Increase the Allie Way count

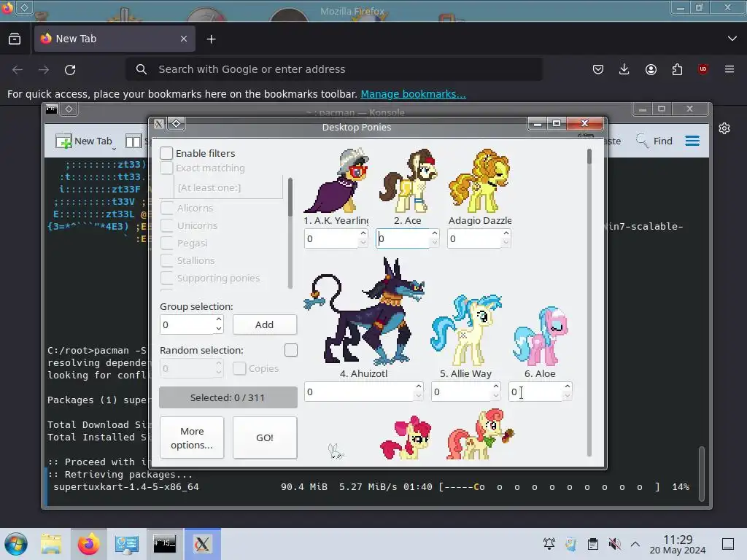click(x=496, y=386)
